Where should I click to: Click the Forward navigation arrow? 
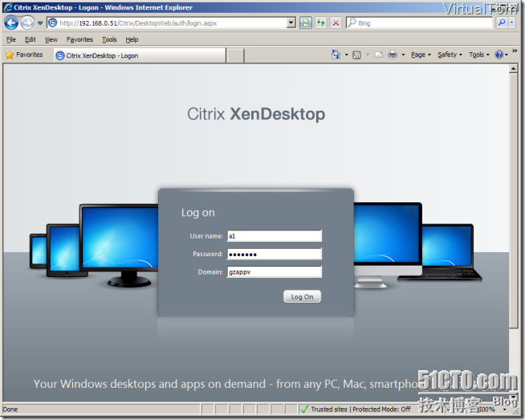point(27,23)
